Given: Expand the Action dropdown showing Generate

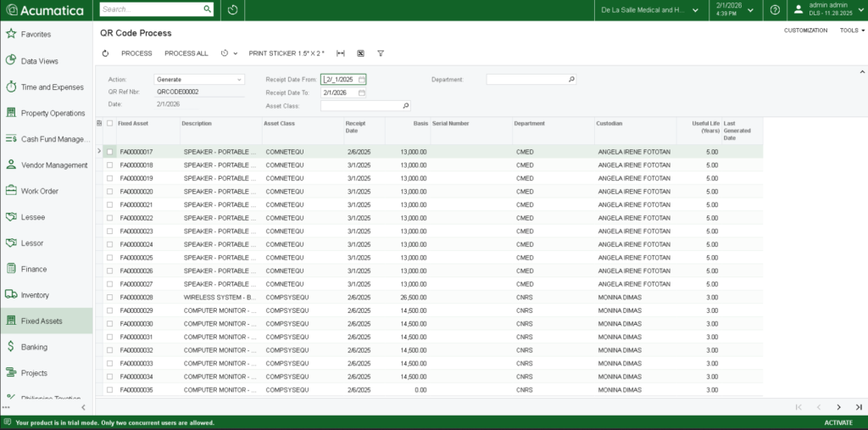Looking at the screenshot, I should pos(241,80).
